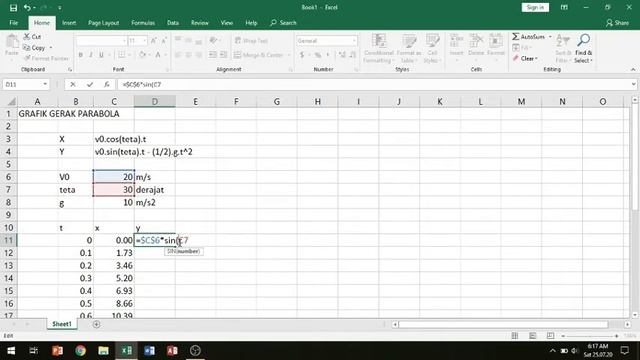640x360 pixels.
Task: Expand the Name Box dropdown
Action: point(45,84)
